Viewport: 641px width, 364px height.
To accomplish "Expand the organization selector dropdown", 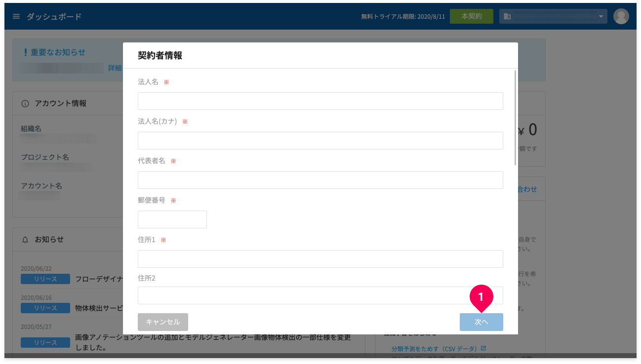I will tap(553, 16).
